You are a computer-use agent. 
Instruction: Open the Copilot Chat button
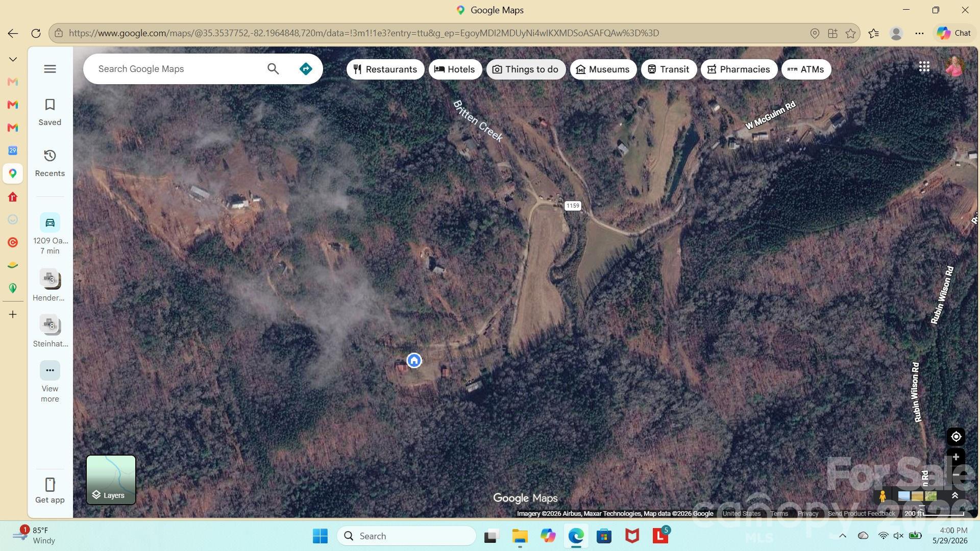953,33
